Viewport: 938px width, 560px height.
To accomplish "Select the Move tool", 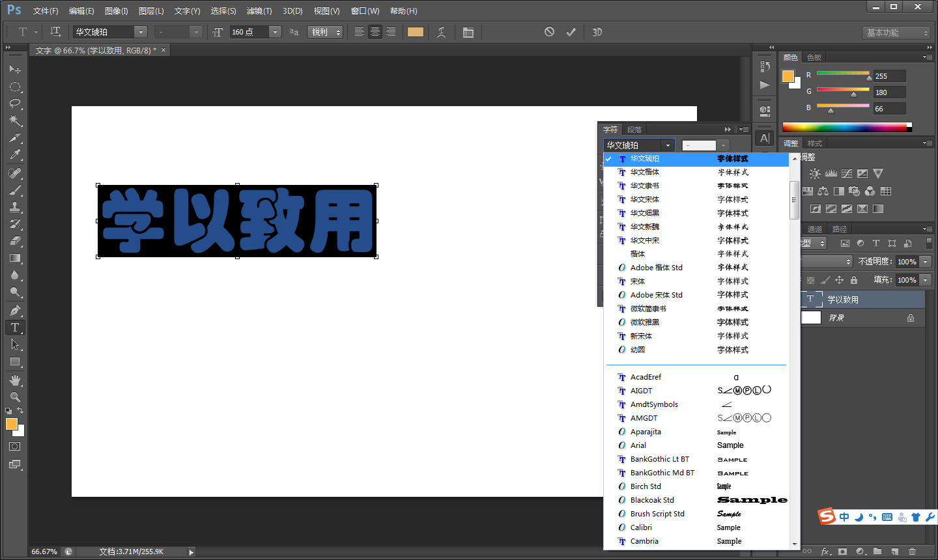I will coord(15,70).
